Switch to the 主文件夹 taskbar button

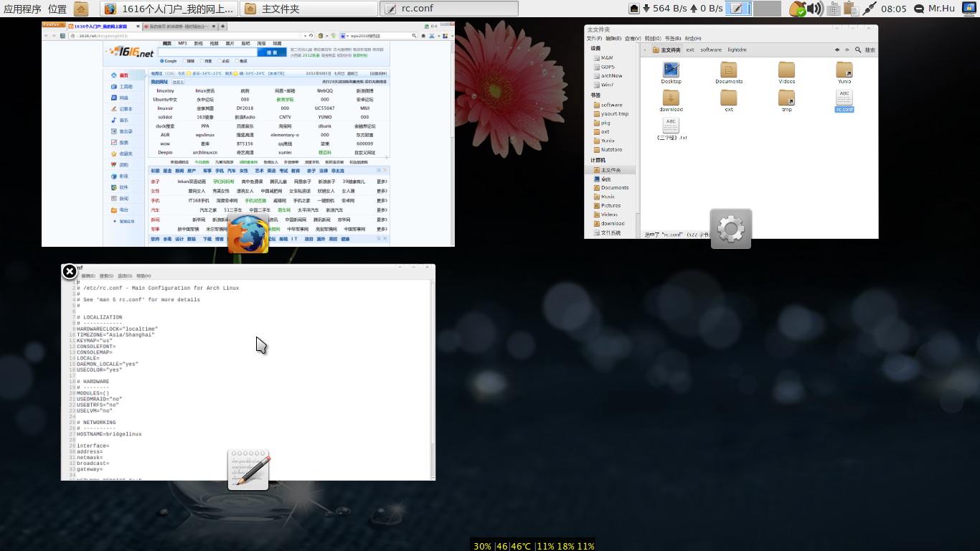308,9
